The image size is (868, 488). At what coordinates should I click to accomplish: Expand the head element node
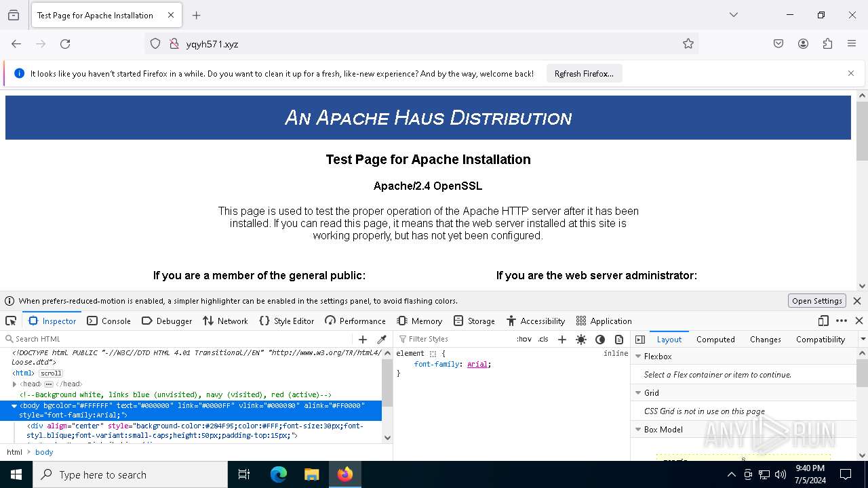click(x=14, y=384)
